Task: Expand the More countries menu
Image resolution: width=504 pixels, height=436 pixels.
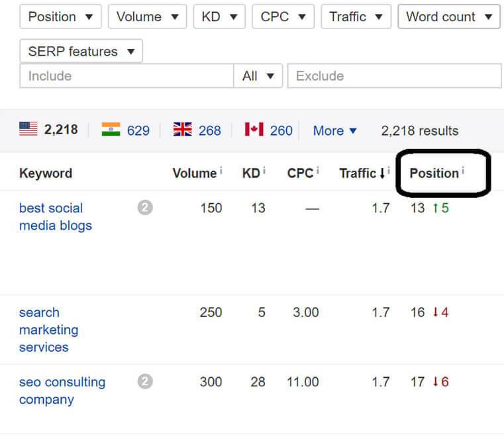Action: click(334, 130)
